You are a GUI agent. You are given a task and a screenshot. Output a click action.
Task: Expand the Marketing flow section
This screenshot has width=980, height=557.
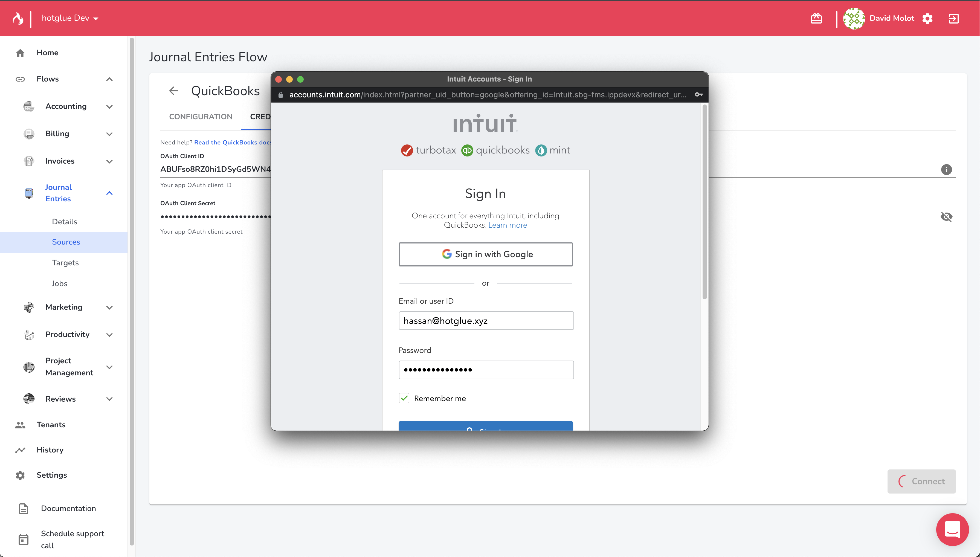tap(109, 307)
